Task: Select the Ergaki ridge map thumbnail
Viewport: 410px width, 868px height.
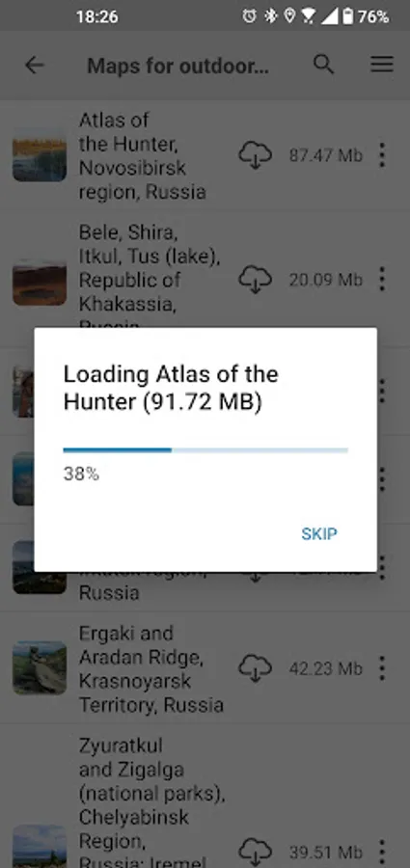Action: click(40, 668)
